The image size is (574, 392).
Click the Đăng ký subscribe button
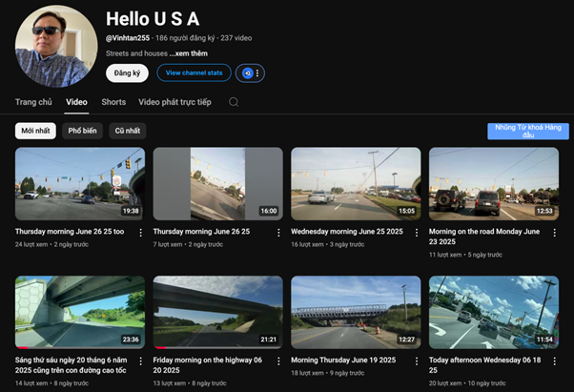(x=127, y=73)
